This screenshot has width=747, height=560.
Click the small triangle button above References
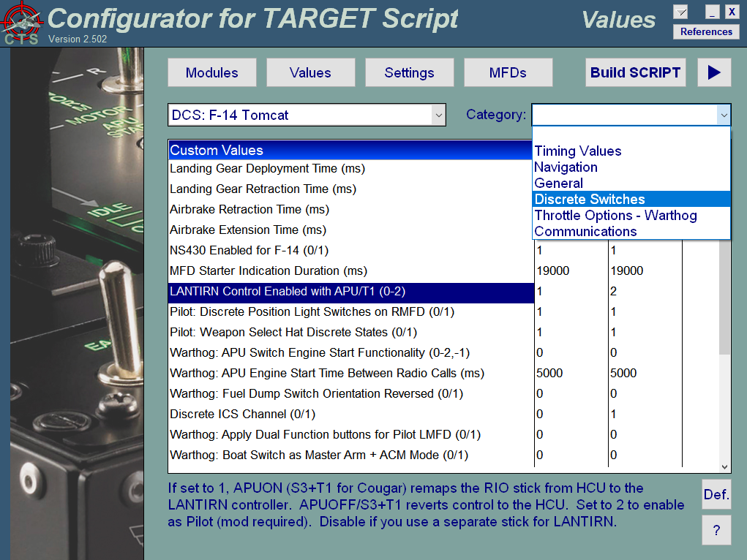680,12
